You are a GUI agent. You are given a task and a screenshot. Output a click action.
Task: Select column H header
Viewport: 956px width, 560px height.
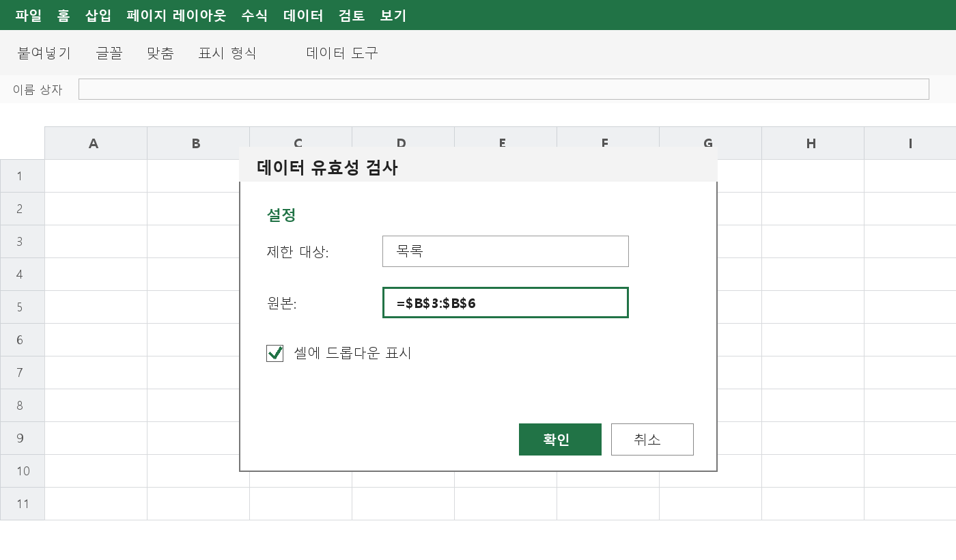813,143
